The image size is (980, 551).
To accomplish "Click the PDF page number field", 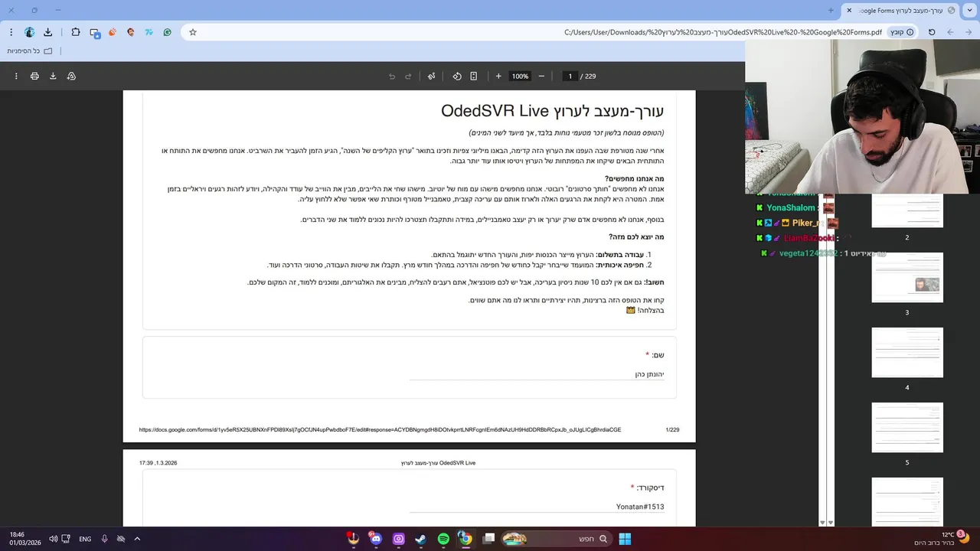I will 570,76.
